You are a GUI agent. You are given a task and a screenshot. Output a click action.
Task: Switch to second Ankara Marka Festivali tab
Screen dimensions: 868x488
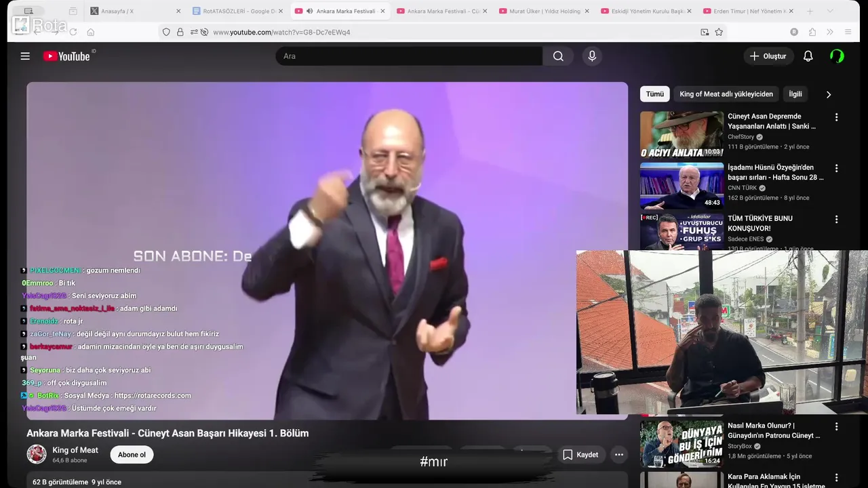click(x=442, y=11)
